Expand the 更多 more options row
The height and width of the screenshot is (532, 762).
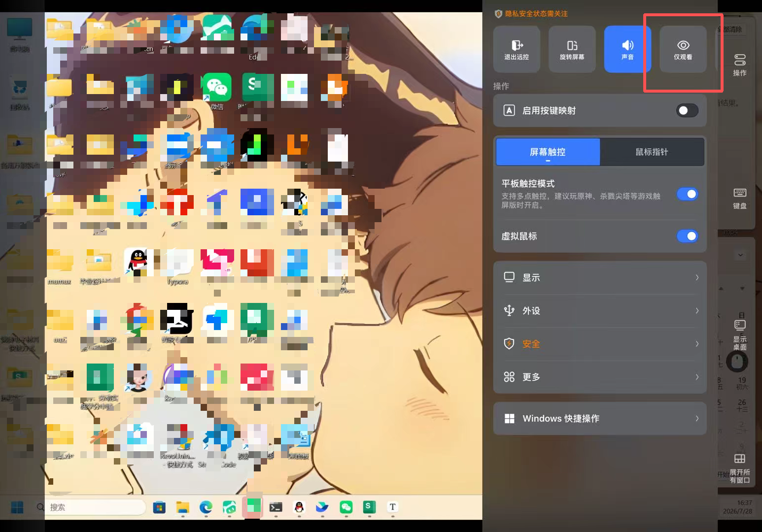pyautogui.click(x=600, y=377)
